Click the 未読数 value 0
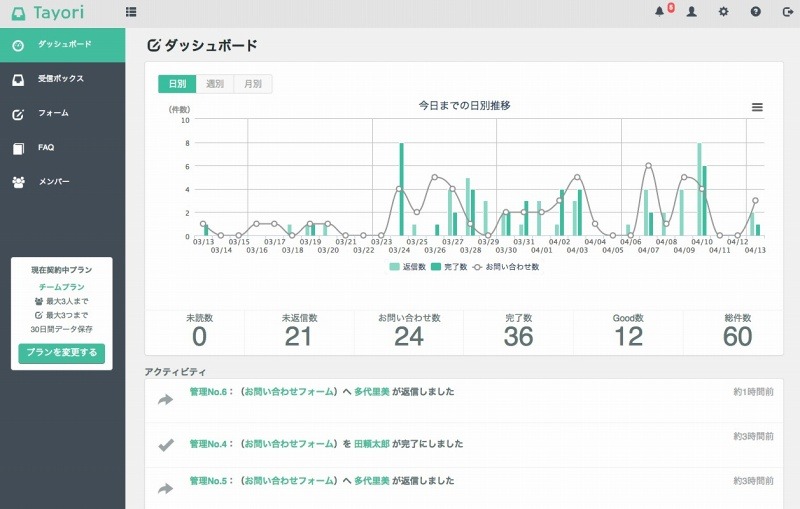The image size is (800, 509). 199,337
